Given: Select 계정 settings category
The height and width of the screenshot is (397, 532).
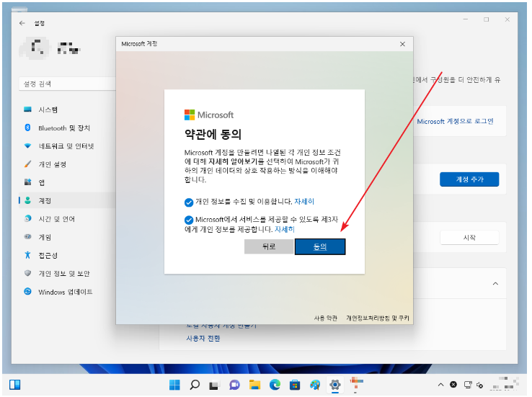Looking at the screenshot, I should point(67,201).
